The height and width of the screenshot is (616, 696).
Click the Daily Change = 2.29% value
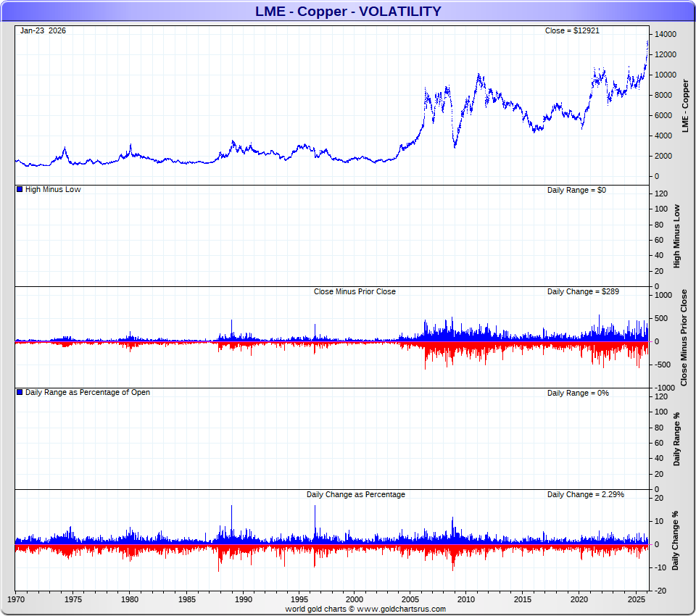tap(585, 494)
